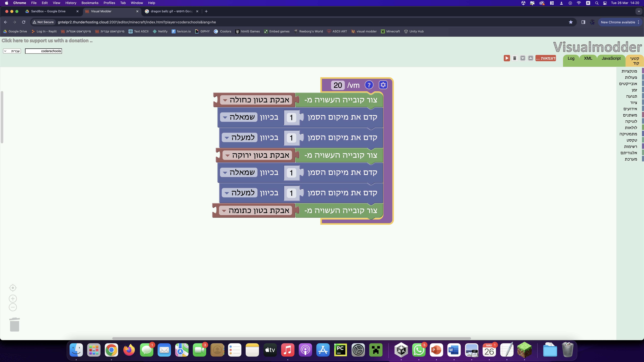Image resolution: width=644 pixels, height=362 pixels.
Task: Open Spotlight search in the menu bar
Action: pos(597,3)
